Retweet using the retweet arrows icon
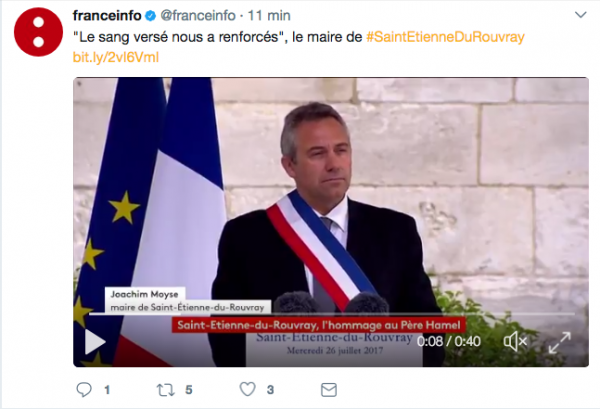Image resolution: width=600 pixels, height=409 pixels. click(x=166, y=390)
